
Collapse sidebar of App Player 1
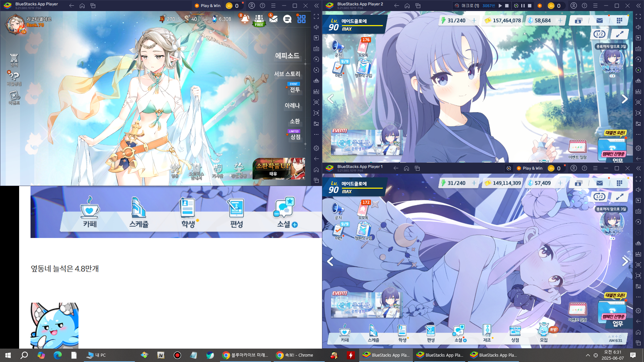point(638,168)
